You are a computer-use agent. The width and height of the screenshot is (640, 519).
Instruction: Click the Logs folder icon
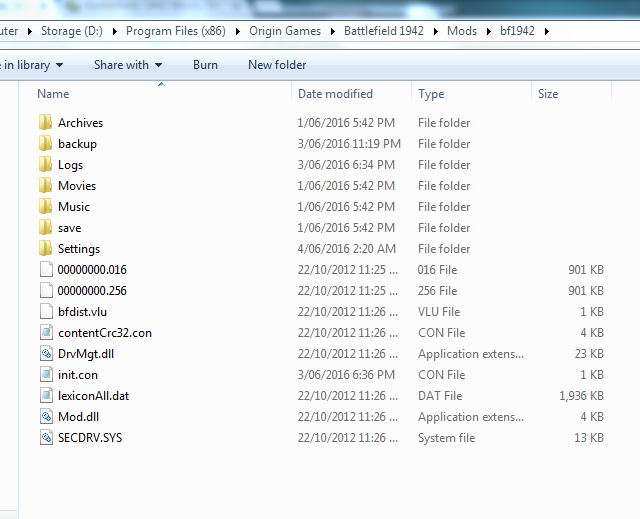46,164
